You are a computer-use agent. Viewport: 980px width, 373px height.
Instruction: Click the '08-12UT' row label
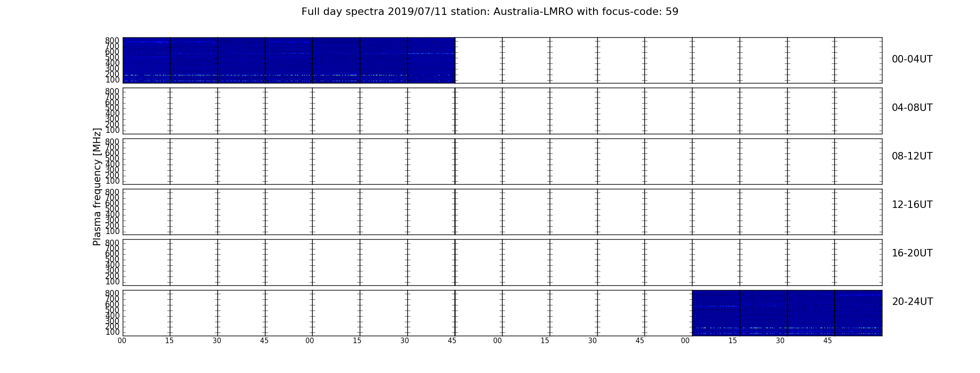912,156
